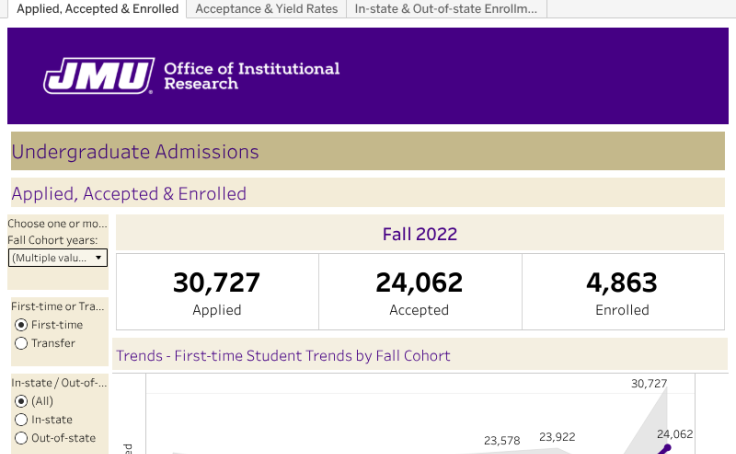The image size is (736, 454).
Task: Select the Transfer radio button
Action: pos(21,344)
